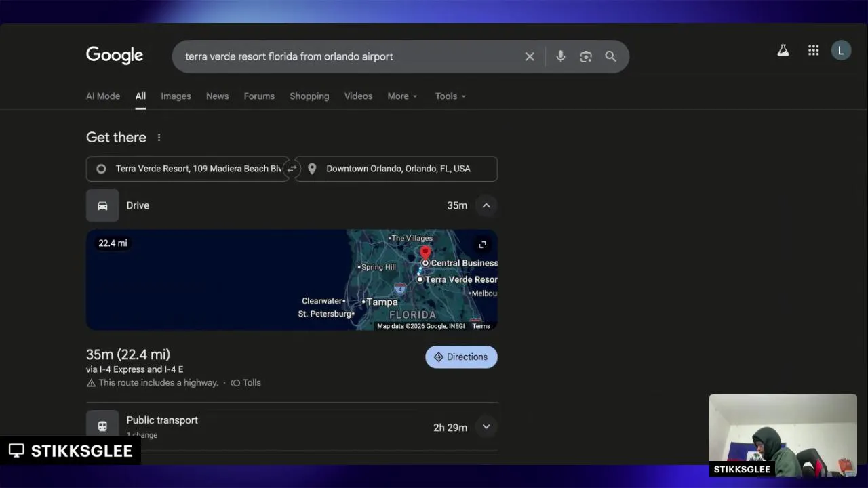Screen dimensions: 868x488
Task: Select the All results tab
Action: pyautogui.click(x=140, y=96)
